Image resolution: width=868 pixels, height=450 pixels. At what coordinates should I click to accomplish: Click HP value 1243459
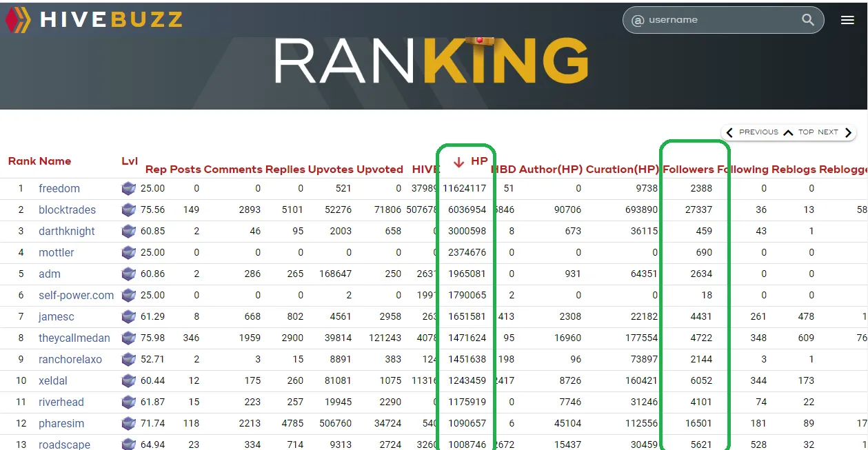point(467,380)
